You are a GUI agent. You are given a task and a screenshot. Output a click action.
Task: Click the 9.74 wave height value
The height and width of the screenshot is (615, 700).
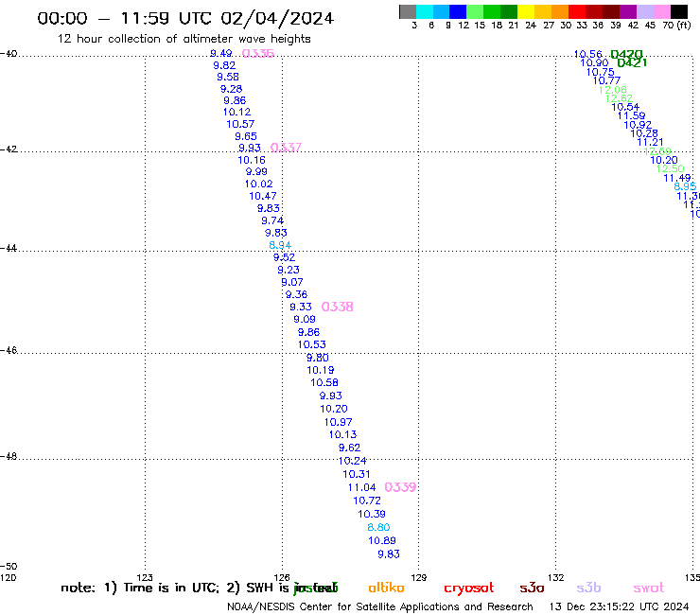coord(272,220)
